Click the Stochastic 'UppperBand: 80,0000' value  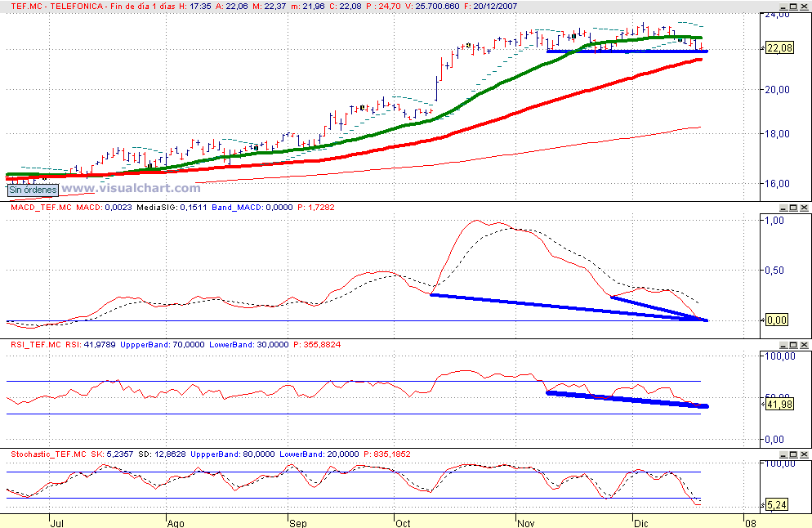click(233, 454)
